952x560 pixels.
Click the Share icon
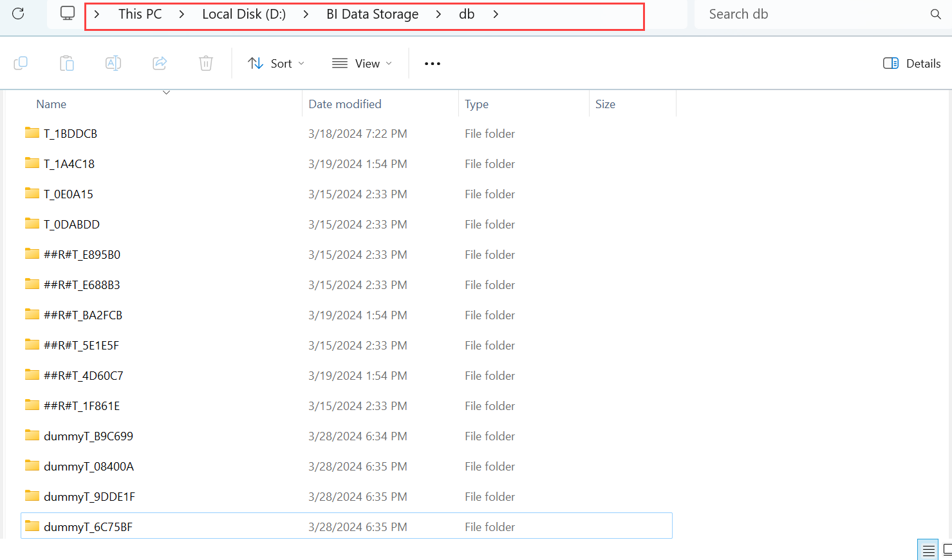[160, 62]
